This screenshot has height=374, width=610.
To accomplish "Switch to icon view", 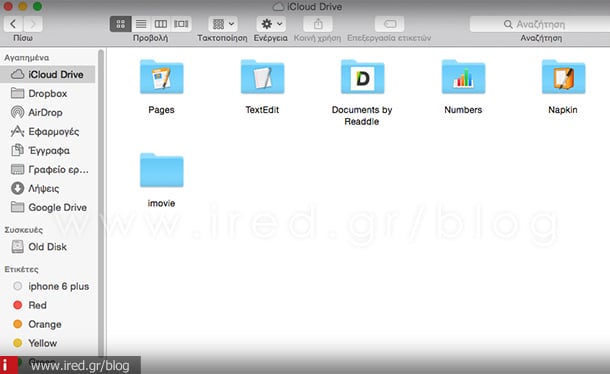I will (x=121, y=24).
